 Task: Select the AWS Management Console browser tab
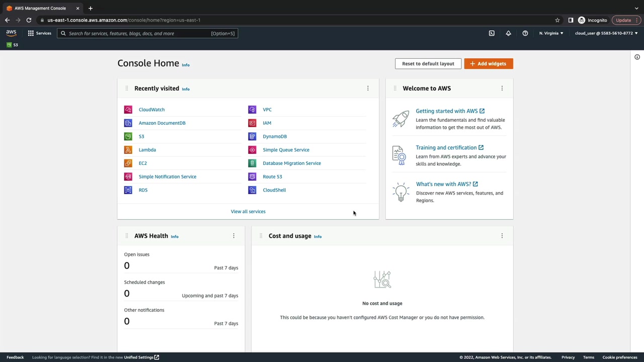(x=43, y=8)
